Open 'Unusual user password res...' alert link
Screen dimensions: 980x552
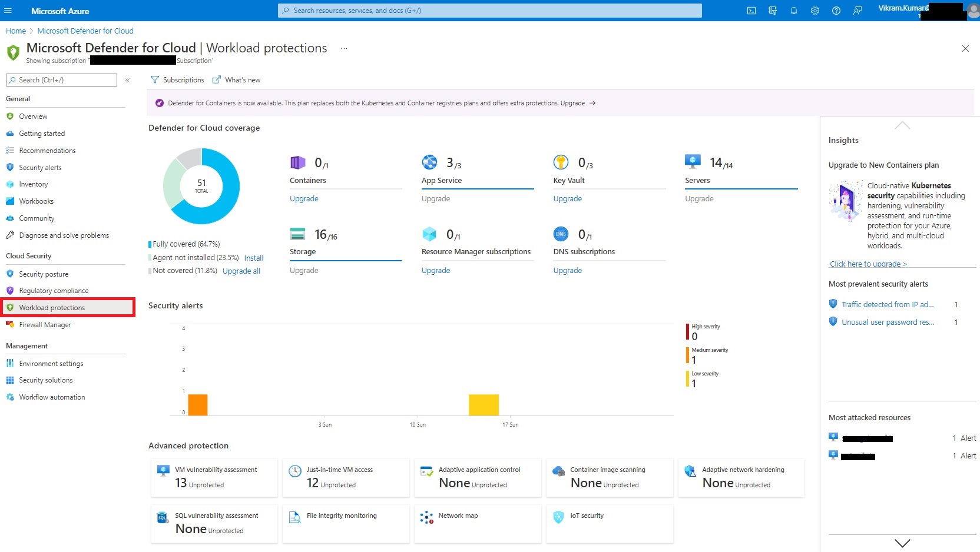(888, 322)
